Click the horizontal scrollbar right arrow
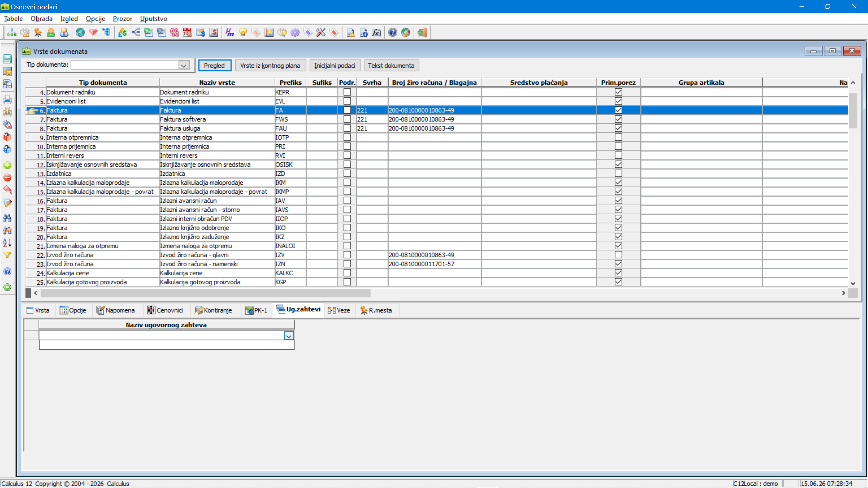The height and width of the screenshot is (488, 868). point(843,293)
